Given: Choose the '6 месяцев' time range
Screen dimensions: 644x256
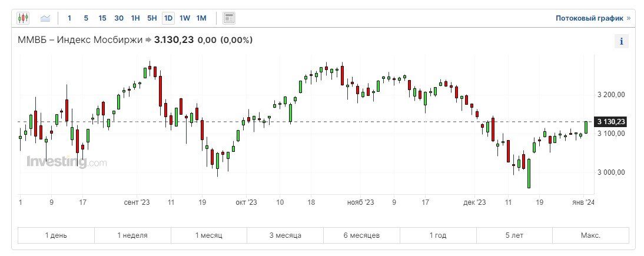Looking at the screenshot, I should pyautogui.click(x=362, y=235).
